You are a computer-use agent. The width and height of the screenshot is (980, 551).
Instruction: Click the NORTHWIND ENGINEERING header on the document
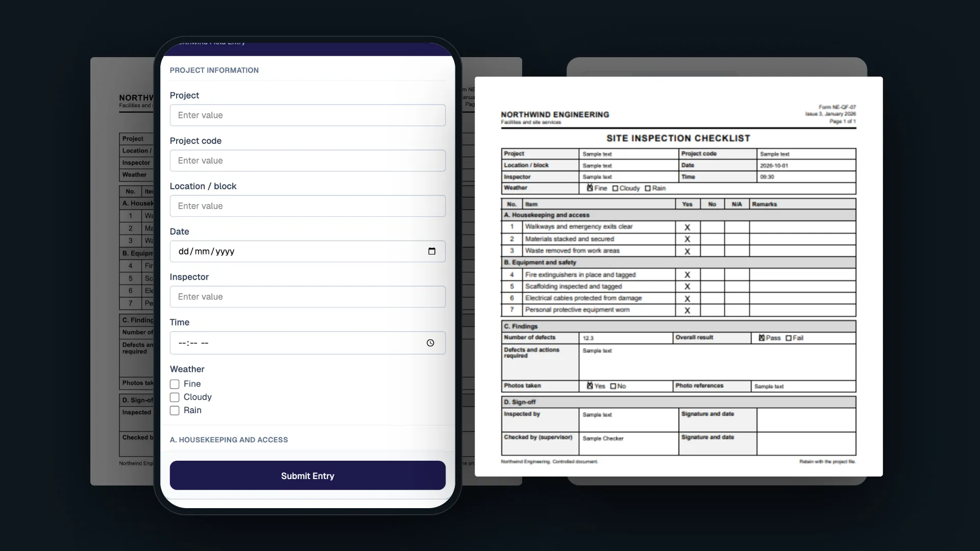click(555, 115)
